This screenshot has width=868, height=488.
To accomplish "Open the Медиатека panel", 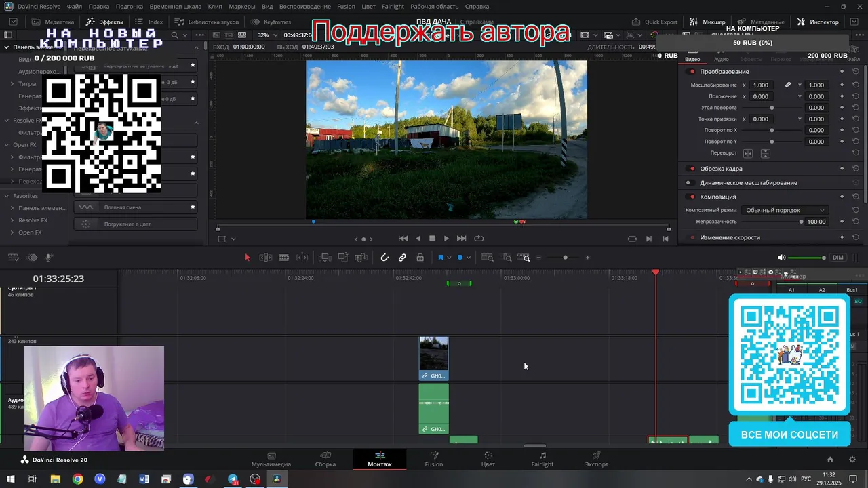I will (52, 22).
